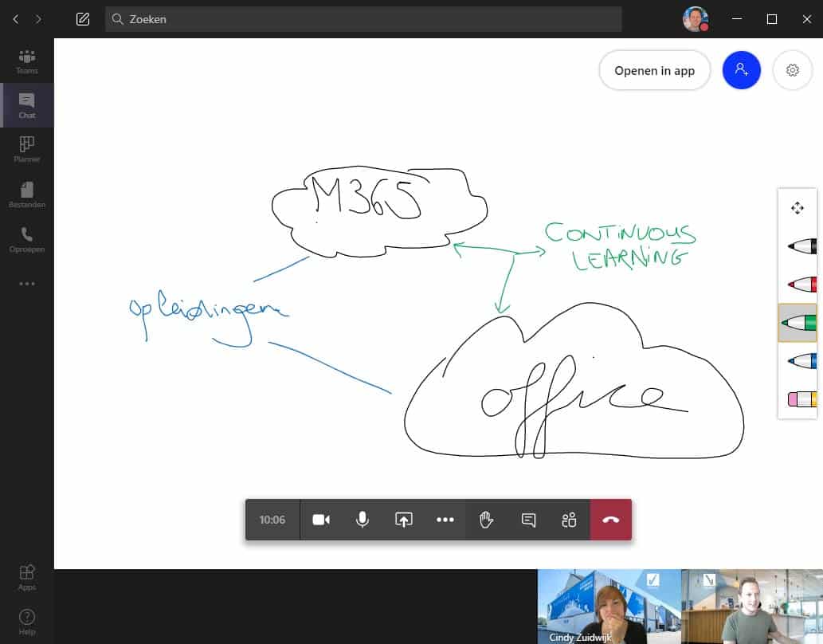Screen dimensions: 823x644
Task: Open Help in the sidebar
Action: [27, 622]
